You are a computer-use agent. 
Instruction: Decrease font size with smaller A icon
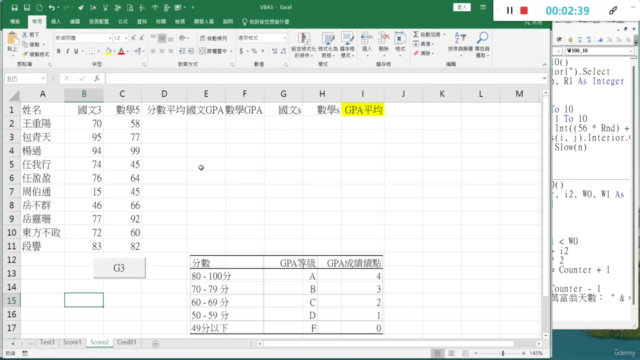[x=142, y=38]
